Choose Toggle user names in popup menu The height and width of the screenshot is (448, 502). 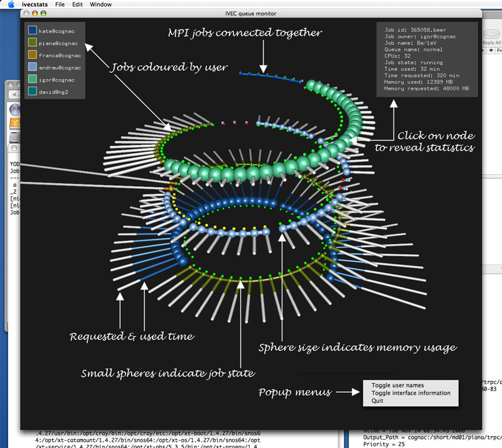[x=398, y=385]
